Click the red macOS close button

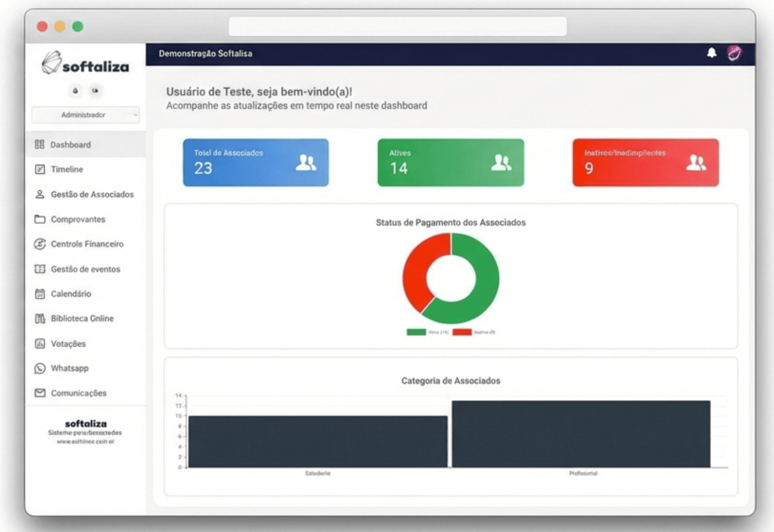[x=42, y=26]
